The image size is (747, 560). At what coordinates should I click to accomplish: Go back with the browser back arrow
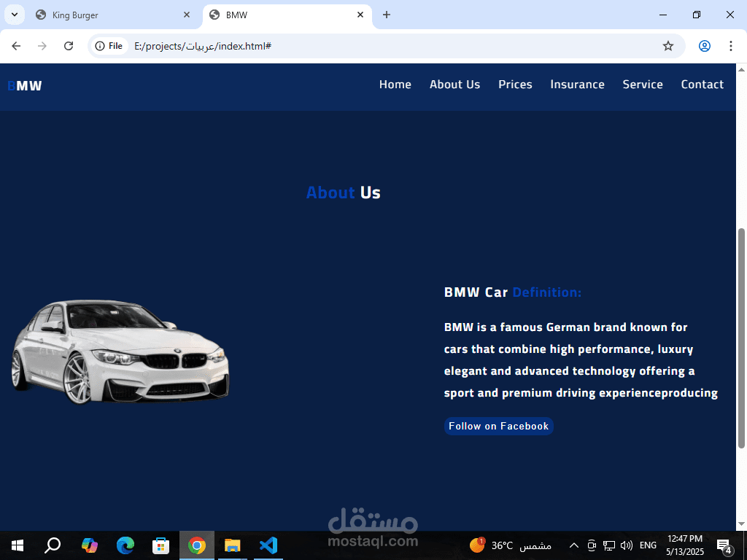(16, 46)
